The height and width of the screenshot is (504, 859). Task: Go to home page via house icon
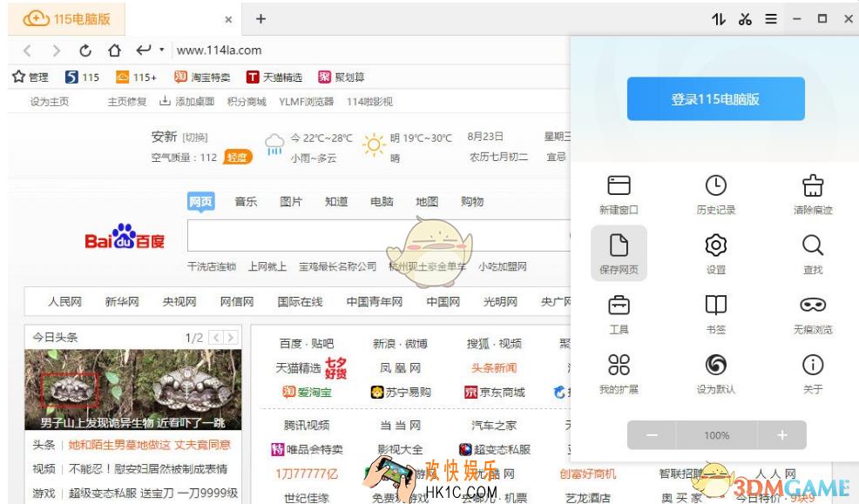pyautogui.click(x=114, y=50)
